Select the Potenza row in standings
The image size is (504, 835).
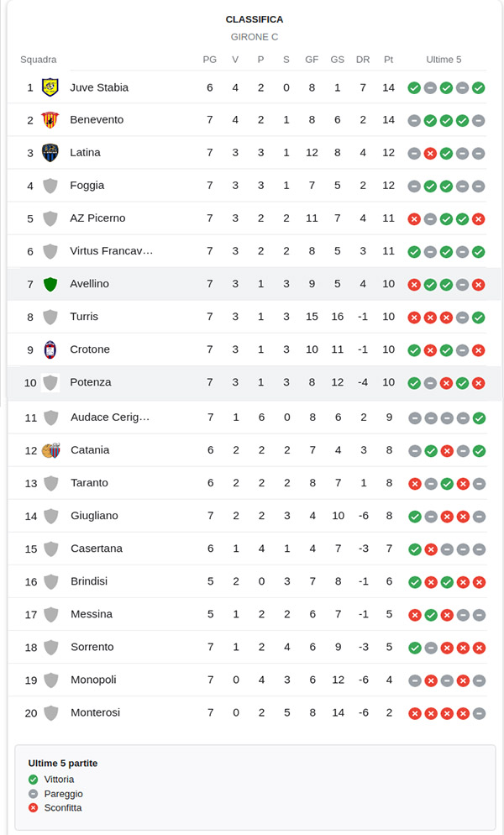click(252, 382)
